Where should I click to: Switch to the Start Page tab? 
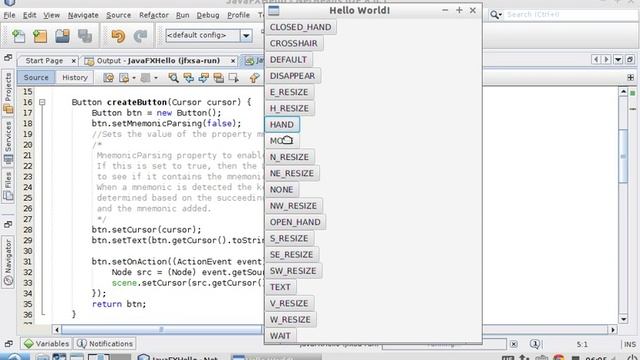(44, 61)
